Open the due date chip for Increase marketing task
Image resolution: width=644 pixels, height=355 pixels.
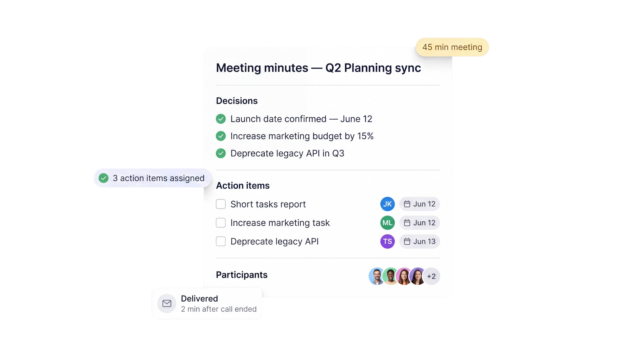pos(420,223)
